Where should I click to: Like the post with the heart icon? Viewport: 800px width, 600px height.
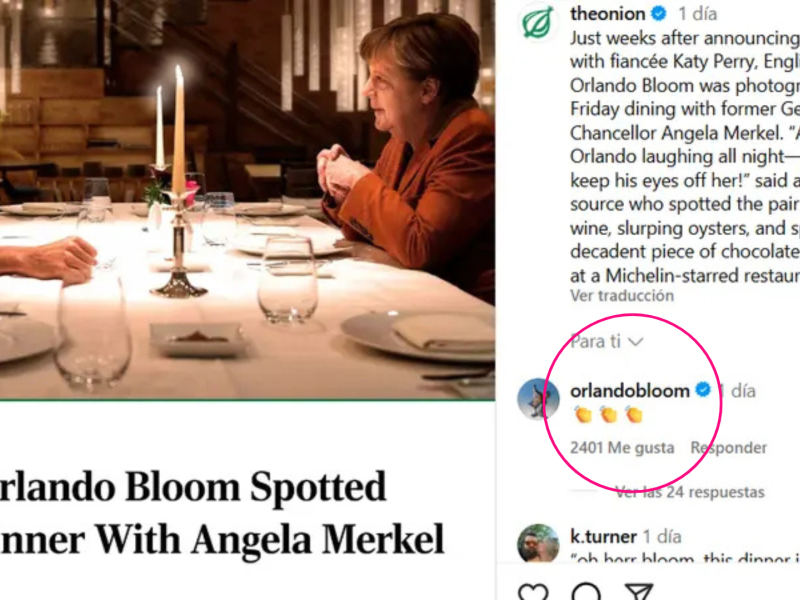click(x=533, y=592)
